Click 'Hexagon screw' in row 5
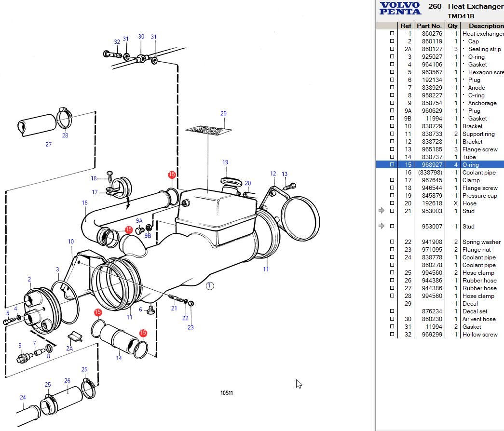 [x=486, y=72]
